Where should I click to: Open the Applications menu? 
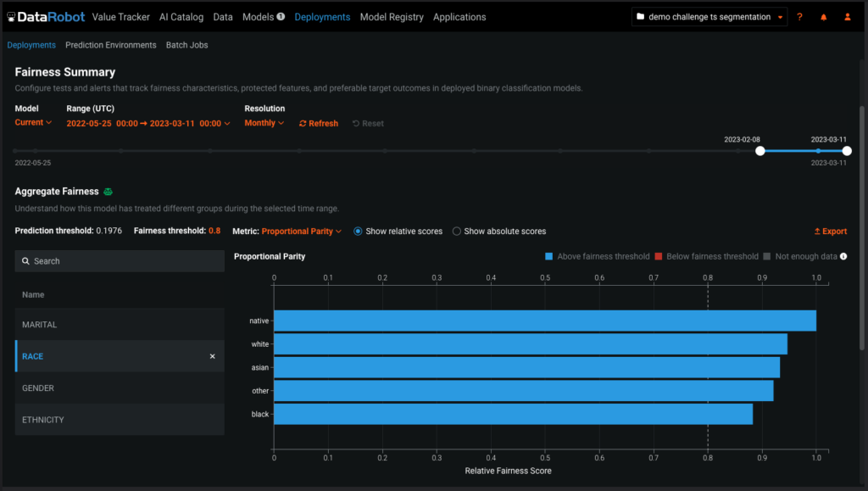click(x=459, y=17)
